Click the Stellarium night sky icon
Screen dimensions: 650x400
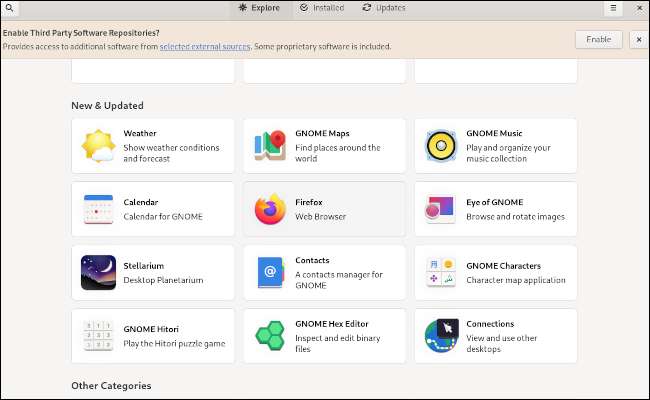pyautogui.click(x=98, y=272)
